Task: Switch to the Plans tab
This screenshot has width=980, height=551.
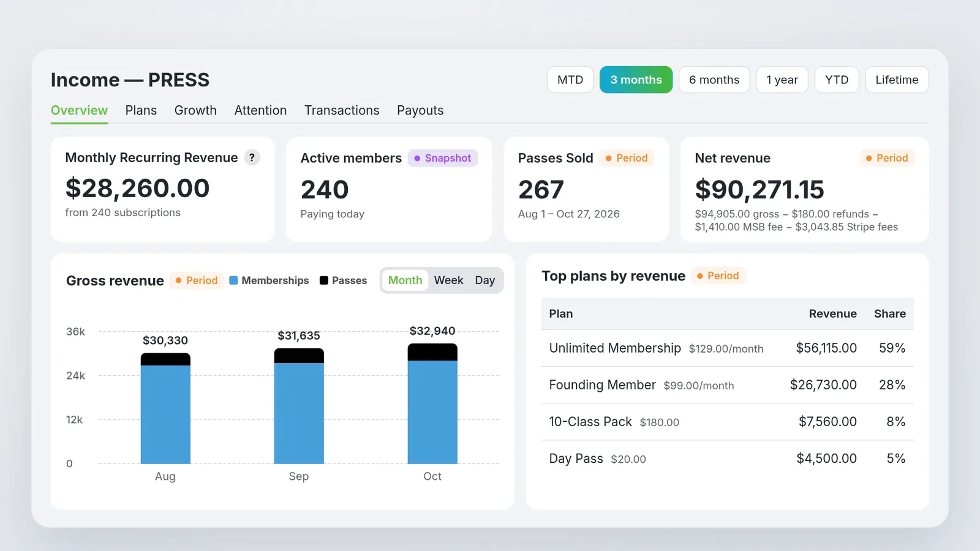Action: 141,110
